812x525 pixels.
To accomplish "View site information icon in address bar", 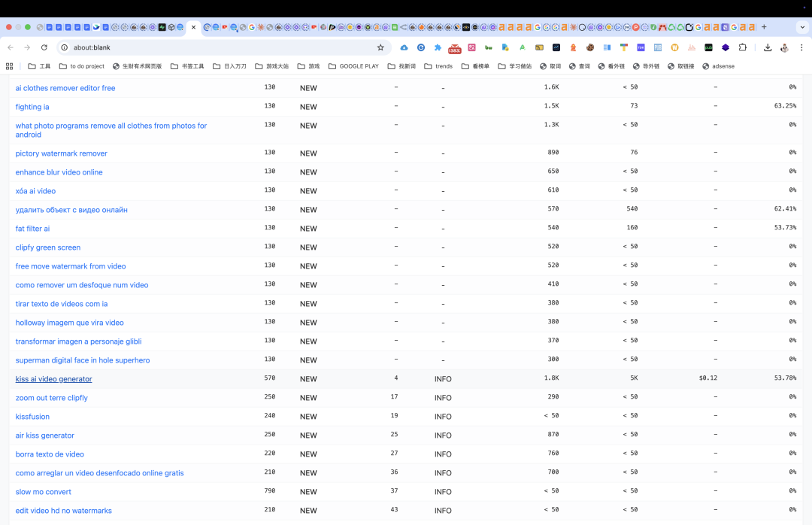I will [64, 47].
